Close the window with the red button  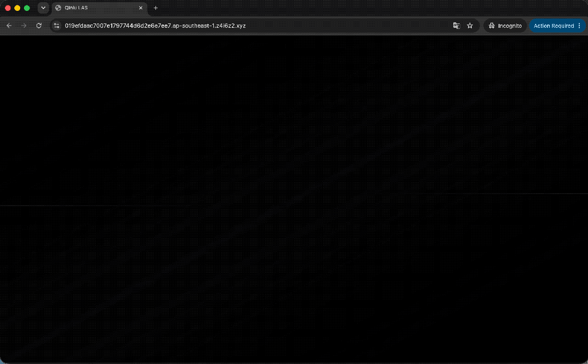coord(8,8)
